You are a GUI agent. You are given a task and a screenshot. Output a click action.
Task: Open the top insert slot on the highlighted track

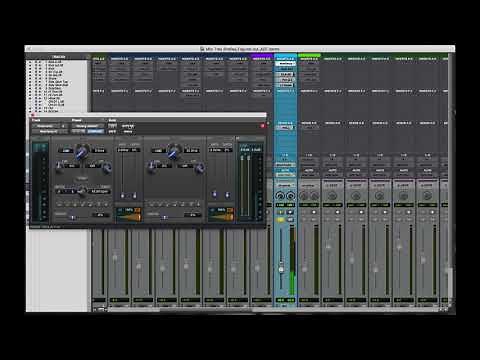[x=286, y=63]
